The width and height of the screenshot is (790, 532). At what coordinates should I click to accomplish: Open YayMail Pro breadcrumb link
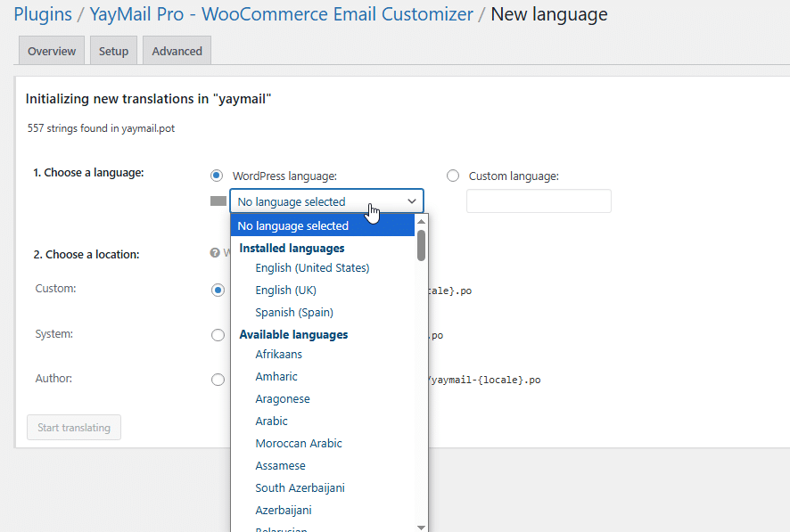pos(282,14)
